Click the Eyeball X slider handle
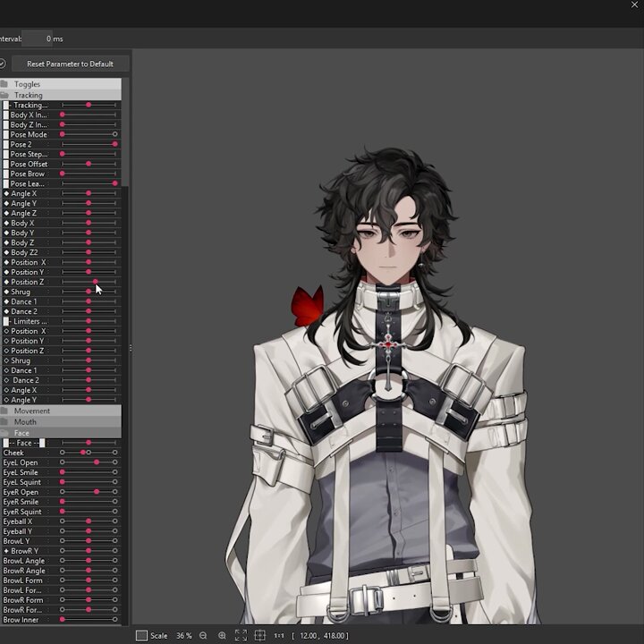The height and width of the screenshot is (644, 644). tap(89, 521)
